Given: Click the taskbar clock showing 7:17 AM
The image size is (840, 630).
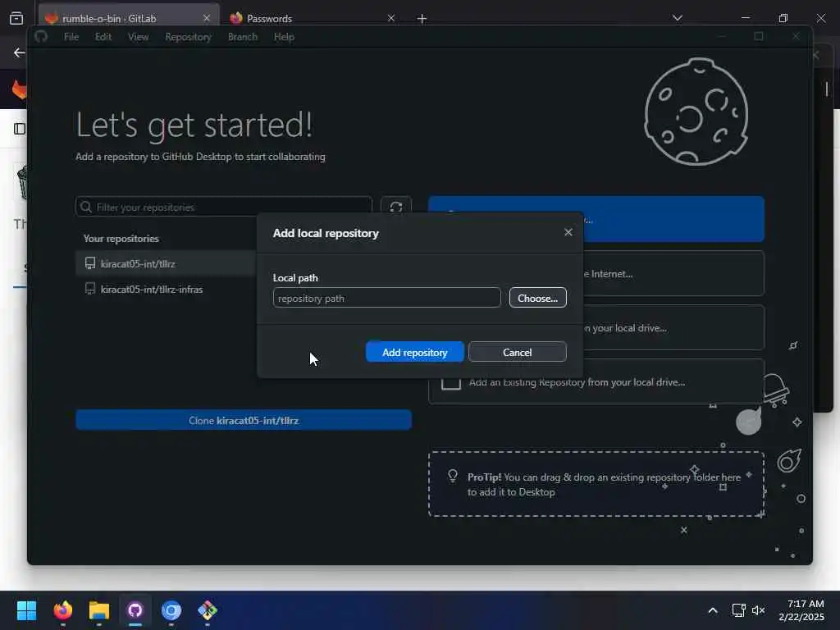Looking at the screenshot, I should point(802,610).
